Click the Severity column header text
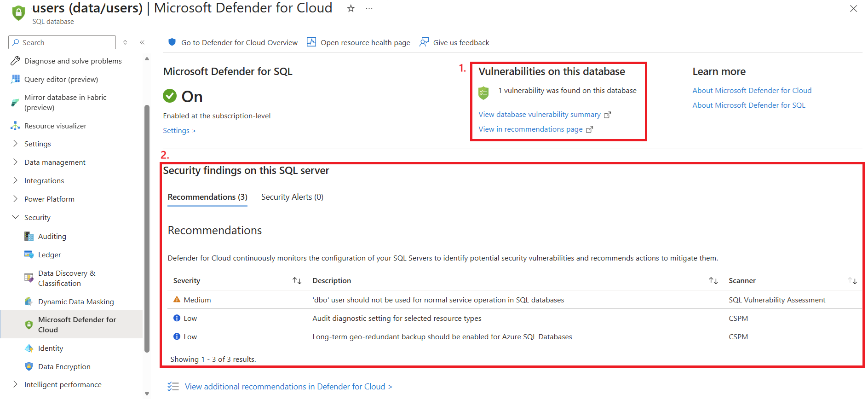The width and height of the screenshot is (868, 400). click(187, 281)
